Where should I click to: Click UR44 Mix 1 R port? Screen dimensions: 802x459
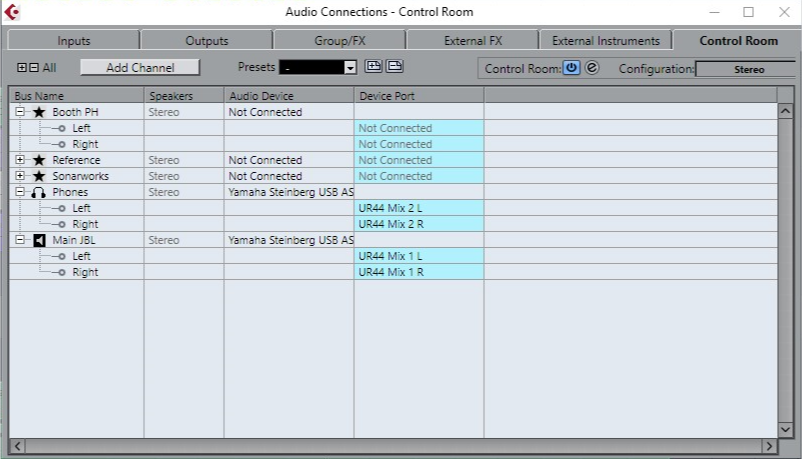pos(418,272)
